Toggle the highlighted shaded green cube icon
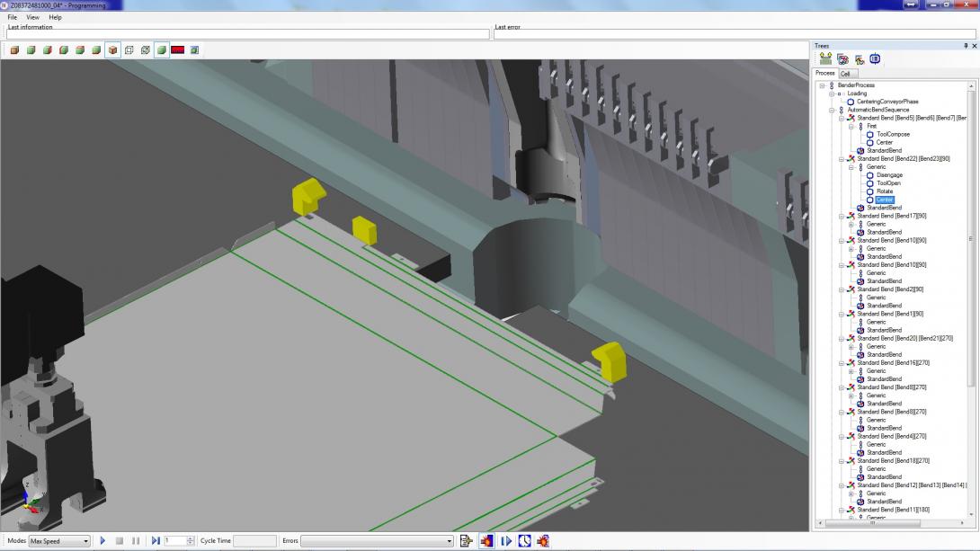The image size is (980, 551). (162, 49)
